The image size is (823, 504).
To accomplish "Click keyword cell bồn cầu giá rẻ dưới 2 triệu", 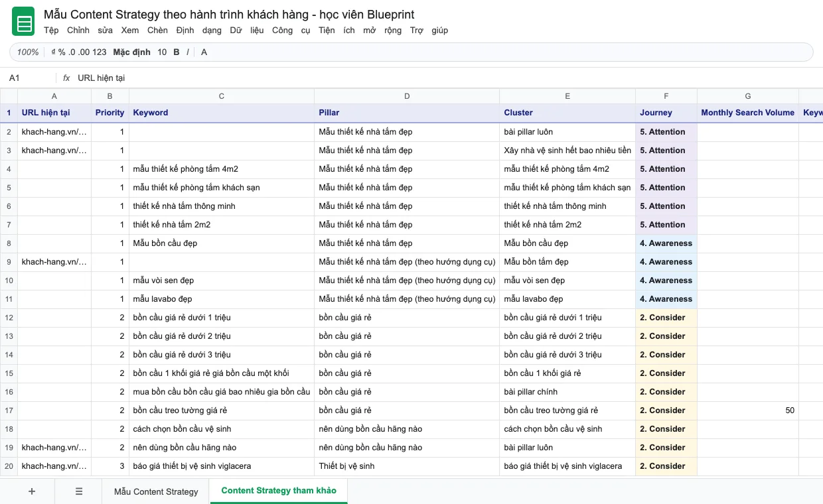I will pyautogui.click(x=222, y=336).
